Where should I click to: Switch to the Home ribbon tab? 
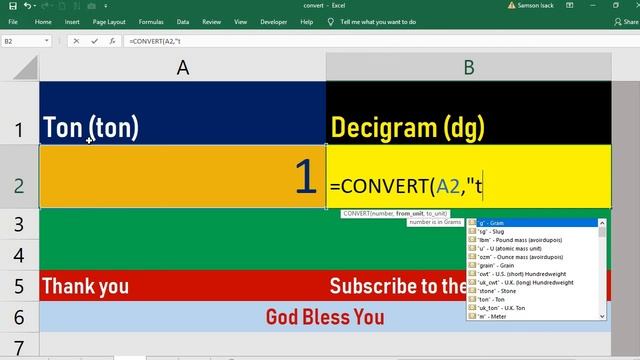click(x=43, y=22)
